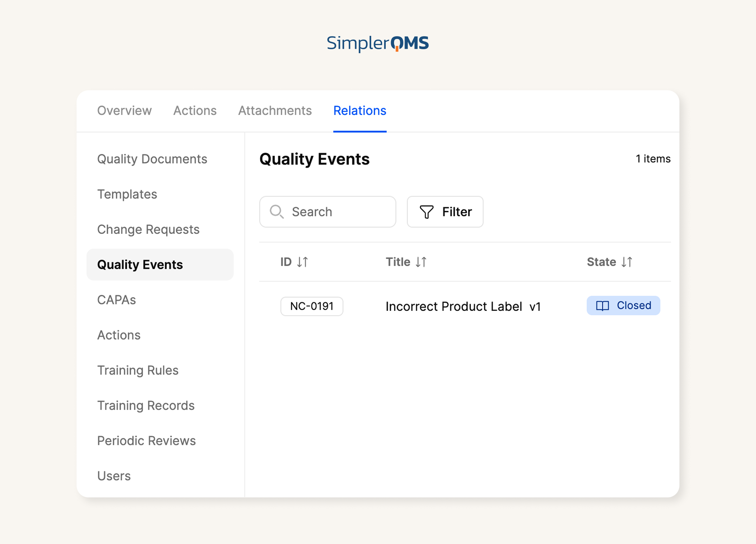Viewport: 756px width, 544px height.
Task: Click the v1 version label
Action: tap(535, 307)
